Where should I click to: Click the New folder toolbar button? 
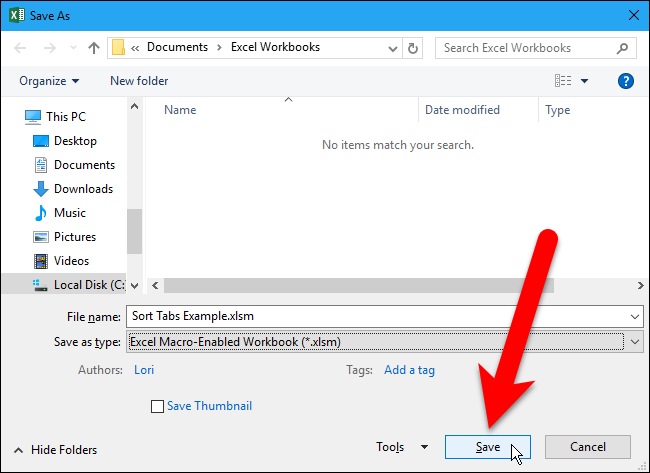139,81
